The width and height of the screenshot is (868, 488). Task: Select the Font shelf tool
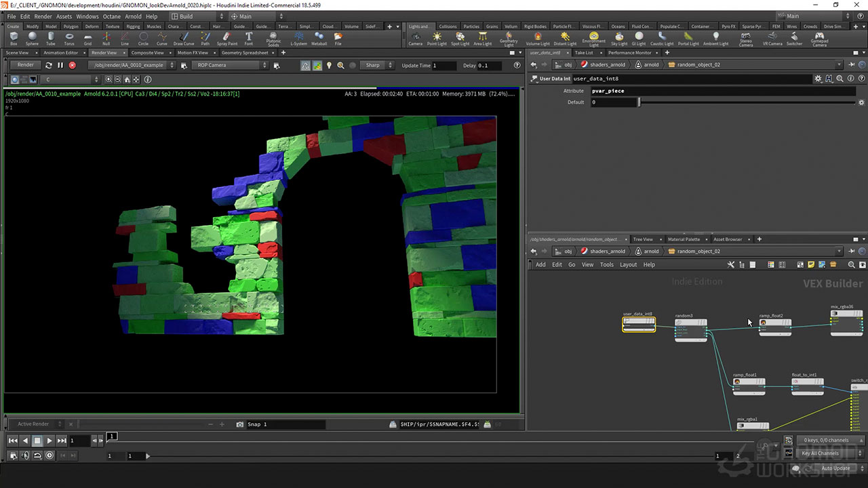tap(249, 38)
